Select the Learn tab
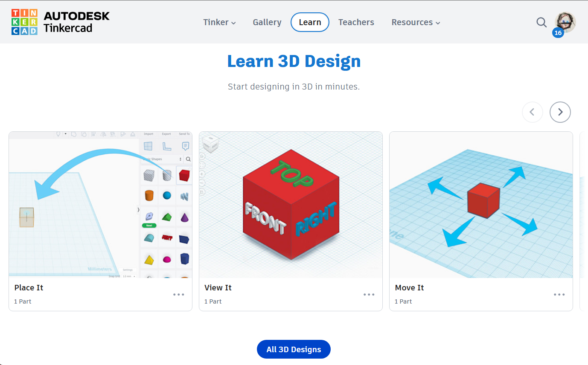The width and height of the screenshot is (588, 365). 310,22
